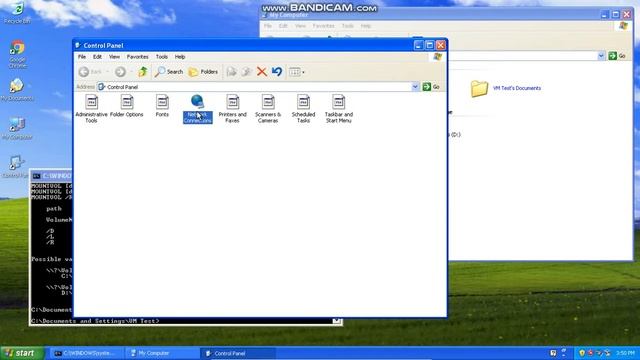Go up one level with Up folder icon
Image resolution: width=640 pixels, height=360 pixels.
[x=142, y=72]
